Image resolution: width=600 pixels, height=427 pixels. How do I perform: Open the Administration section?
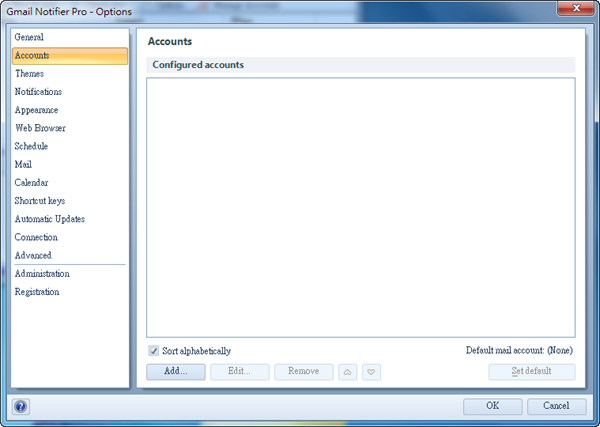tap(70, 274)
